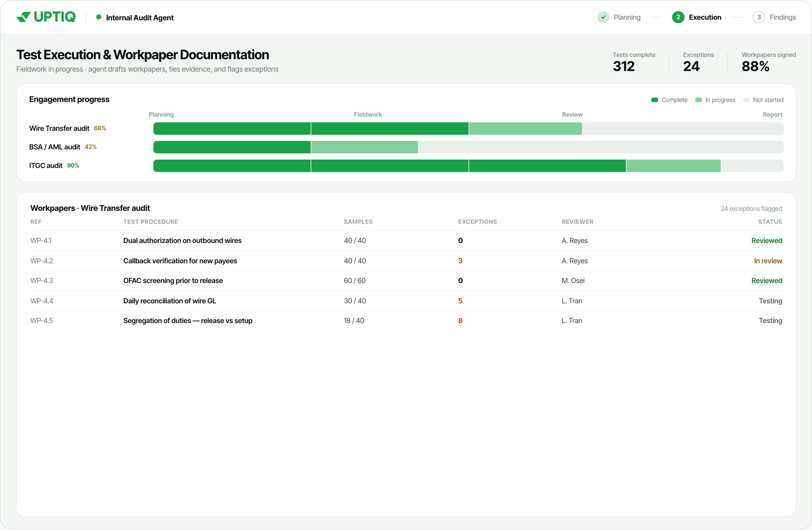
Task: Click the Reviewed status for OFAC screening
Action: (767, 281)
